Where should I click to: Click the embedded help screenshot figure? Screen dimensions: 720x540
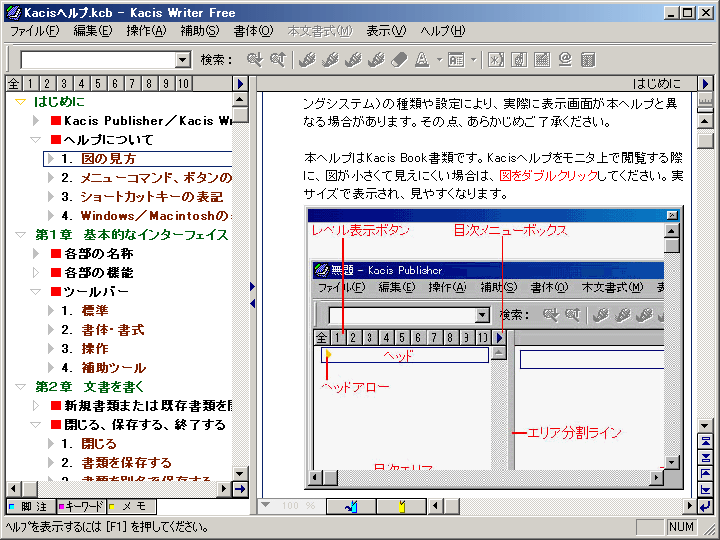point(494,348)
